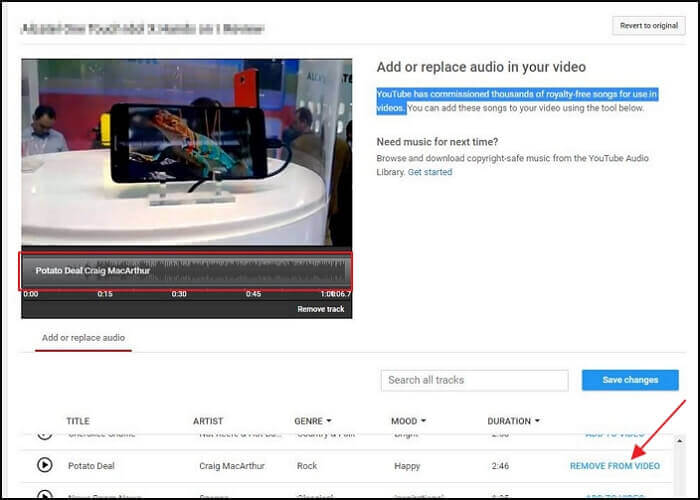
Task: Focus the Search all tracks field
Action: tap(475, 380)
